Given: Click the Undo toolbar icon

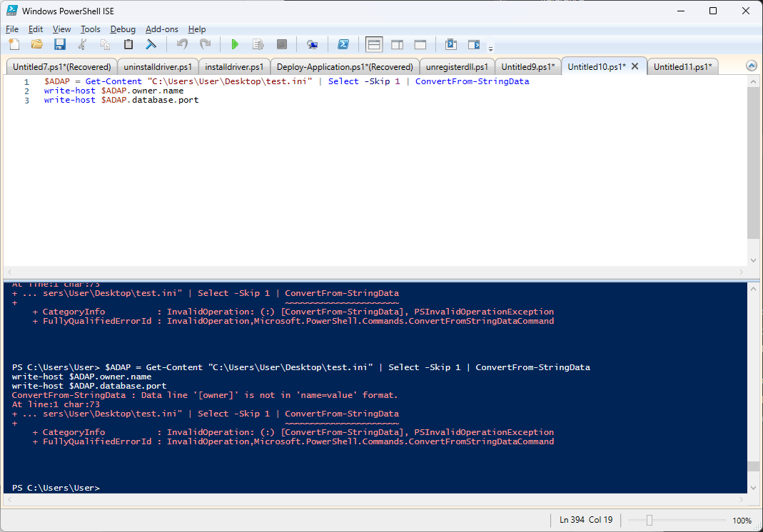Looking at the screenshot, I should 183,44.
